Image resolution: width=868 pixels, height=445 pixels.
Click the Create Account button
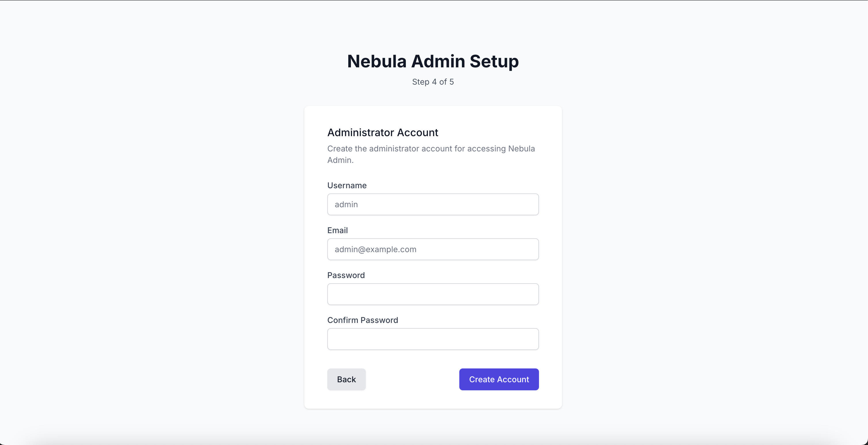(x=499, y=379)
